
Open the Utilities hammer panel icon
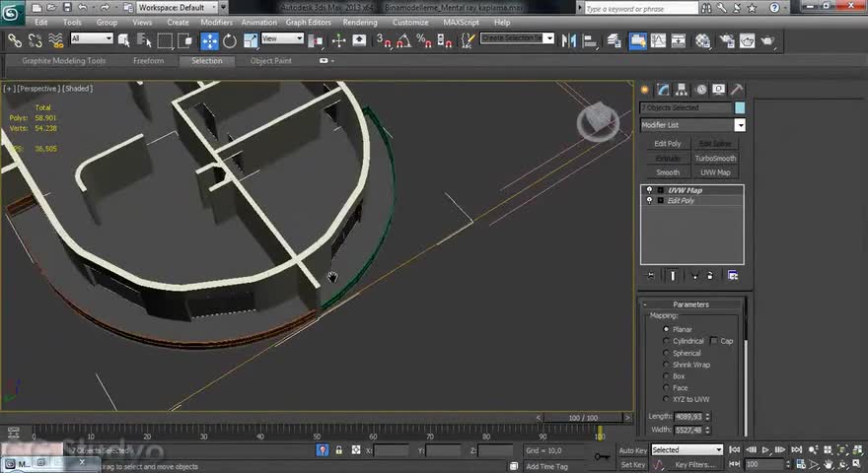tap(737, 90)
